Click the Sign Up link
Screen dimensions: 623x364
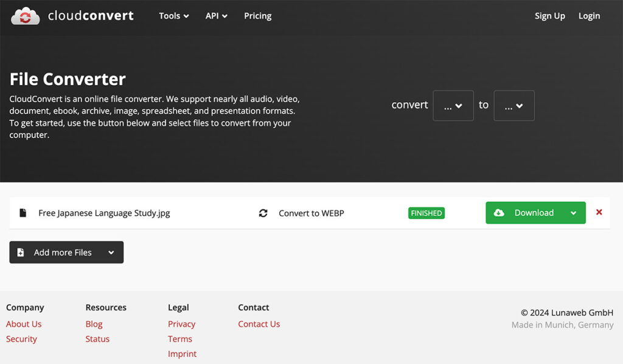(x=549, y=16)
